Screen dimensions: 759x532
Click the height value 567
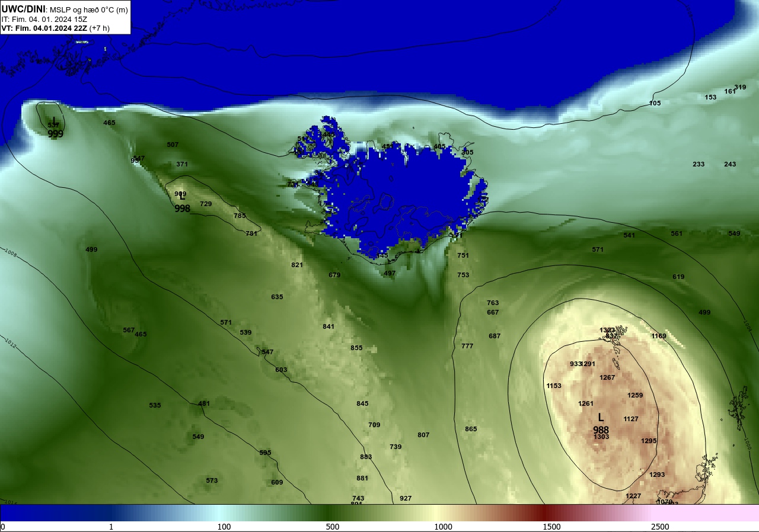coord(129,330)
